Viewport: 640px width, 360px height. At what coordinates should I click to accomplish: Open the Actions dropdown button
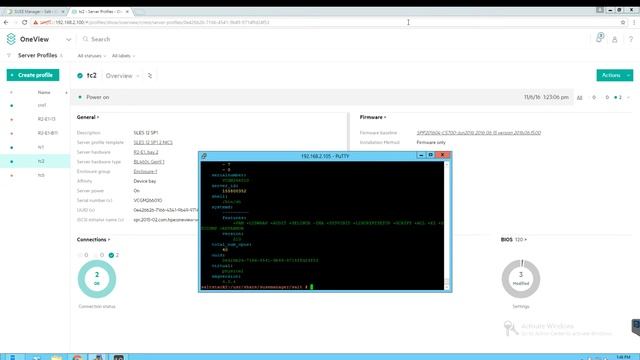(x=615, y=75)
